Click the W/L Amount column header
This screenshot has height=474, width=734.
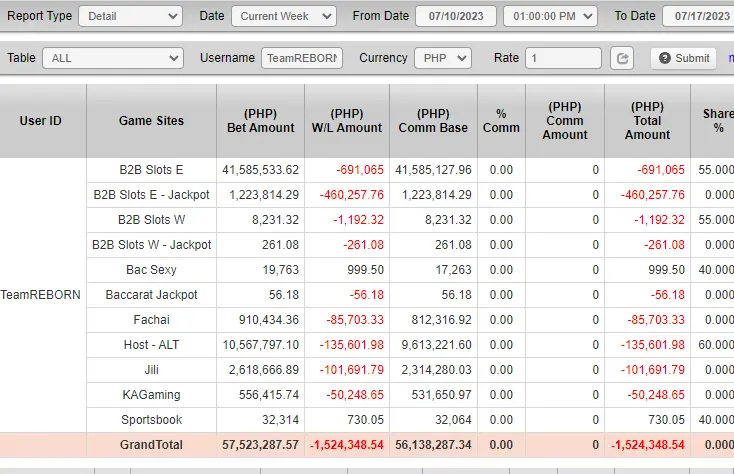point(347,121)
